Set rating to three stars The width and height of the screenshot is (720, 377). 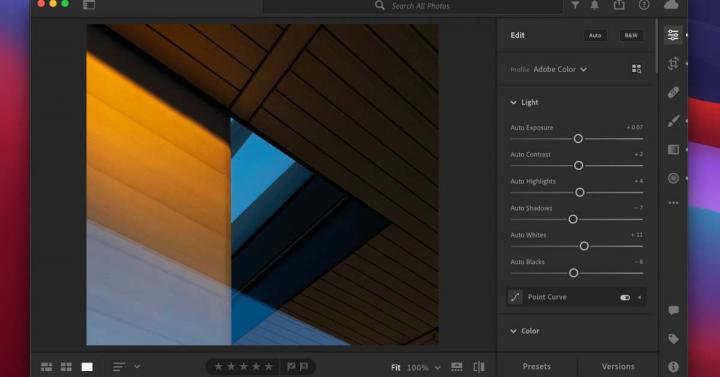[x=244, y=366]
